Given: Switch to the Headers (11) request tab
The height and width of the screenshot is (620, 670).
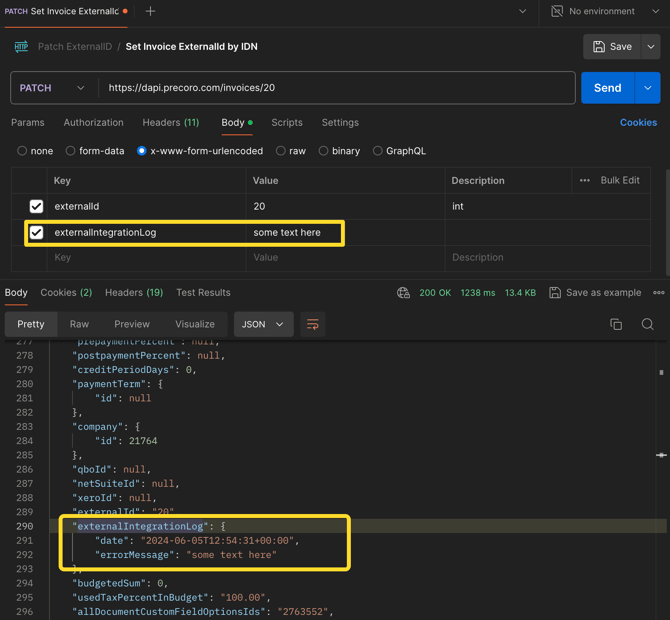Looking at the screenshot, I should click(170, 122).
